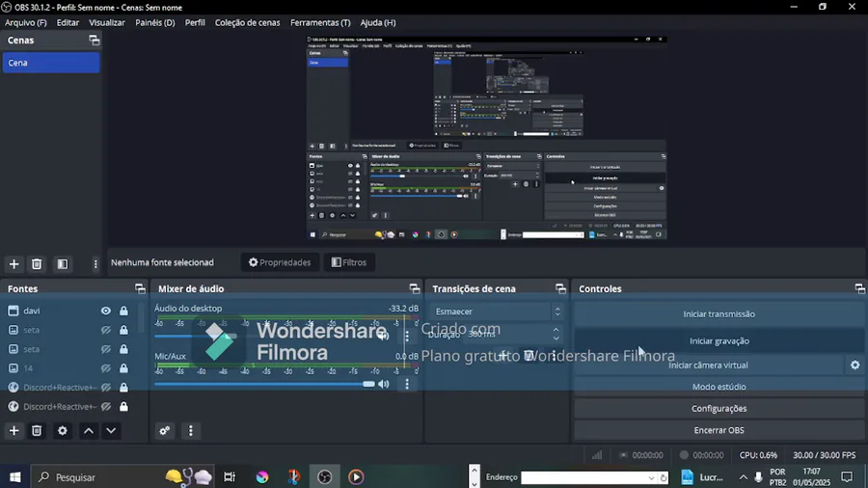Open the Painéis menu
The height and width of the screenshot is (488, 868).
[x=155, y=23]
